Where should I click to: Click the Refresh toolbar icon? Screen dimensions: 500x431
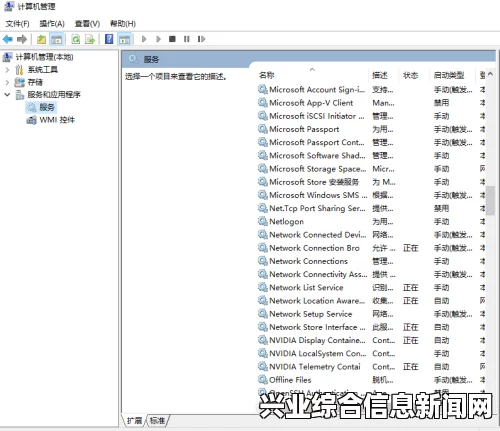click(x=76, y=39)
